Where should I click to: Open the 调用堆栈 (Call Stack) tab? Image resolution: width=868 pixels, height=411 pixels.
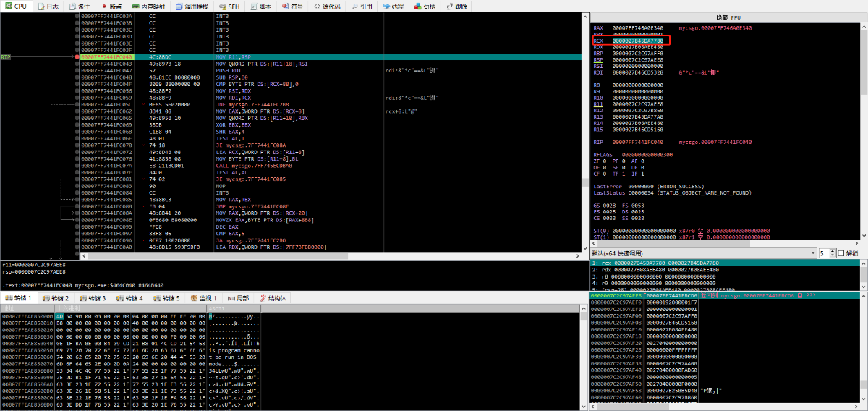point(192,6)
